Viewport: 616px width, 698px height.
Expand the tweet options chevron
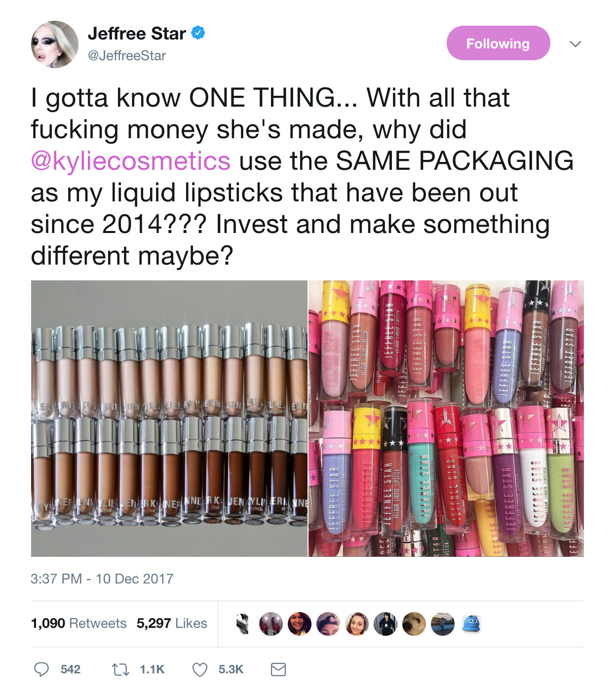575,44
